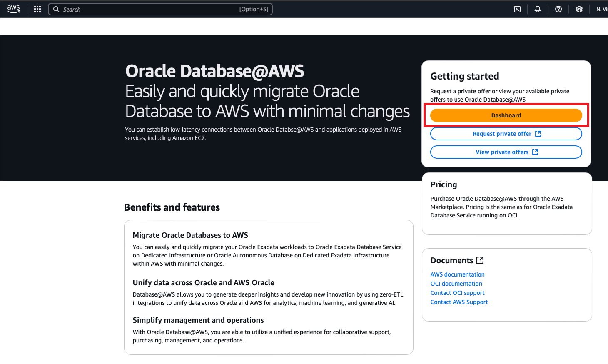This screenshot has width=608, height=364.
Task: Open the notifications bell
Action: point(538,9)
